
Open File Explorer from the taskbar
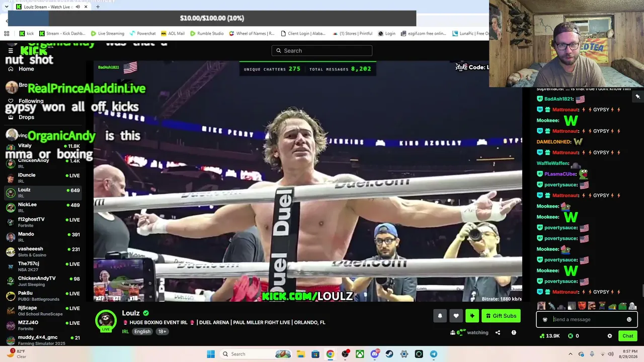pyautogui.click(x=300, y=354)
